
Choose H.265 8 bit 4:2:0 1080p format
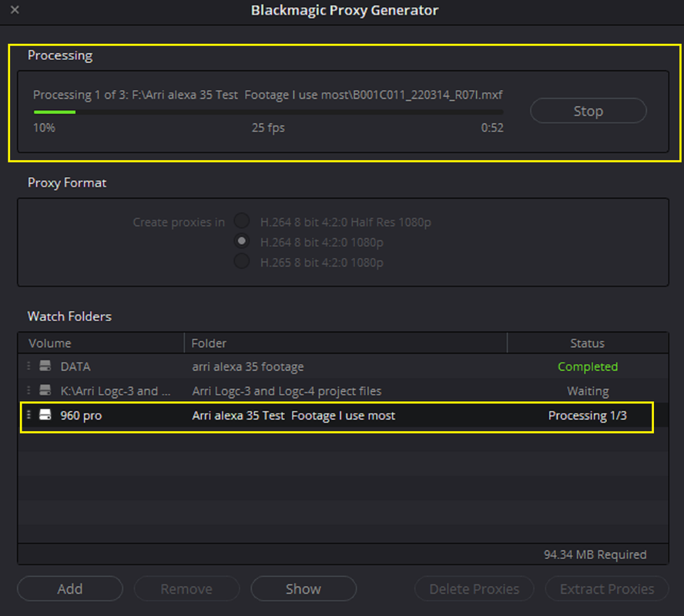pos(242,262)
